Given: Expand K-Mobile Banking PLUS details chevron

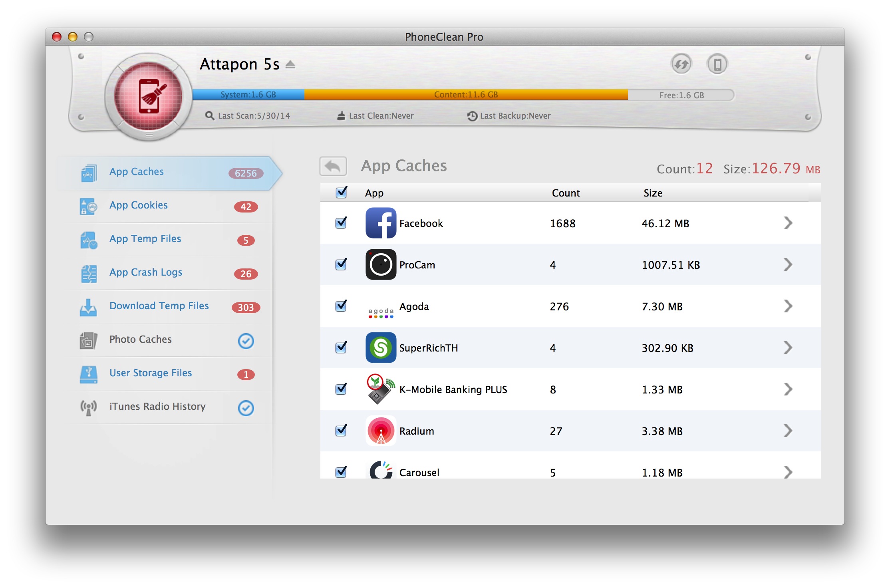Looking at the screenshot, I should point(787,389).
